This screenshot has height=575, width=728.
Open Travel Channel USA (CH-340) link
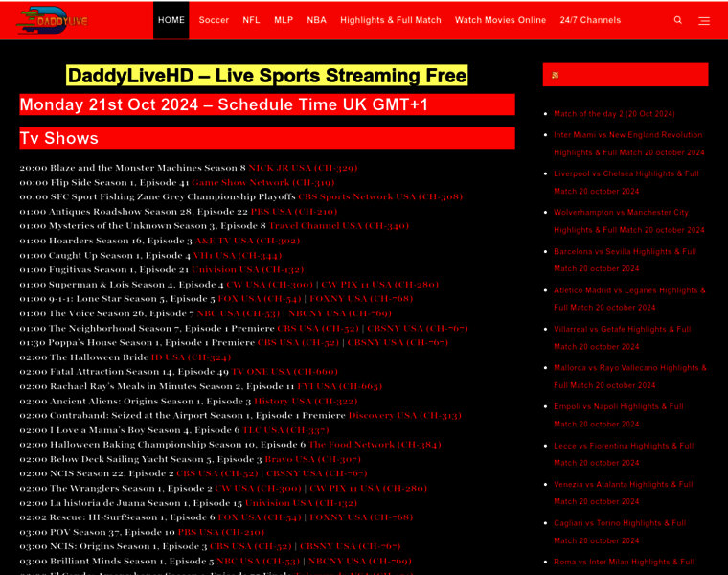click(339, 226)
